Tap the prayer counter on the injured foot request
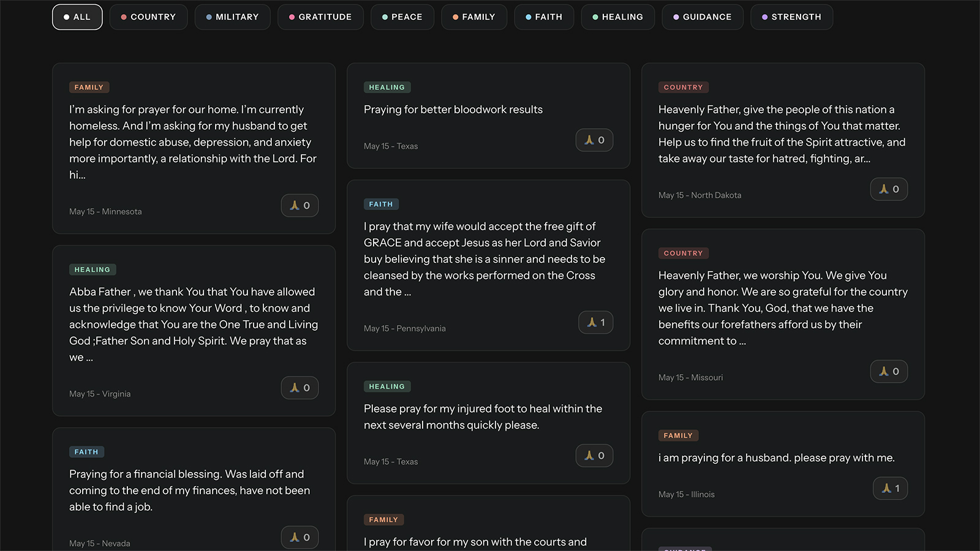The width and height of the screenshot is (980, 551). tap(594, 455)
